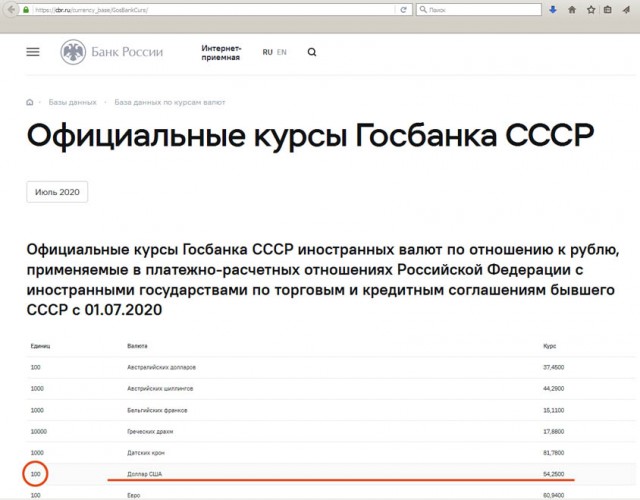Viewport: 640px width, 500px height.
Task: Focus the URL address bar
Action: click(x=214, y=10)
